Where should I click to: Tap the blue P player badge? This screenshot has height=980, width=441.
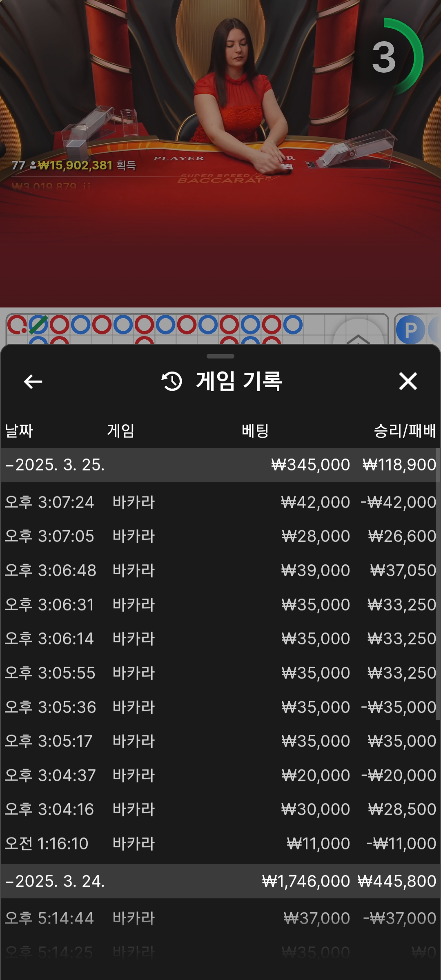pos(410,330)
